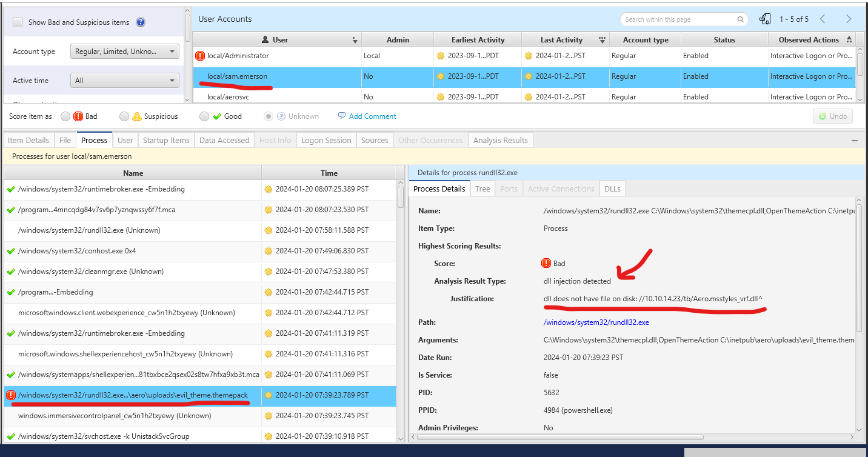
Task: Open the User column filter arrow
Action: [355, 40]
